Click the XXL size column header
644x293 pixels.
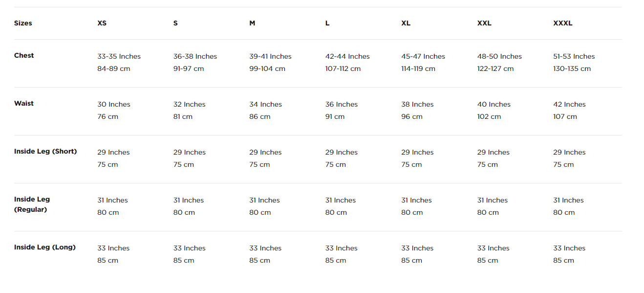[x=484, y=23]
